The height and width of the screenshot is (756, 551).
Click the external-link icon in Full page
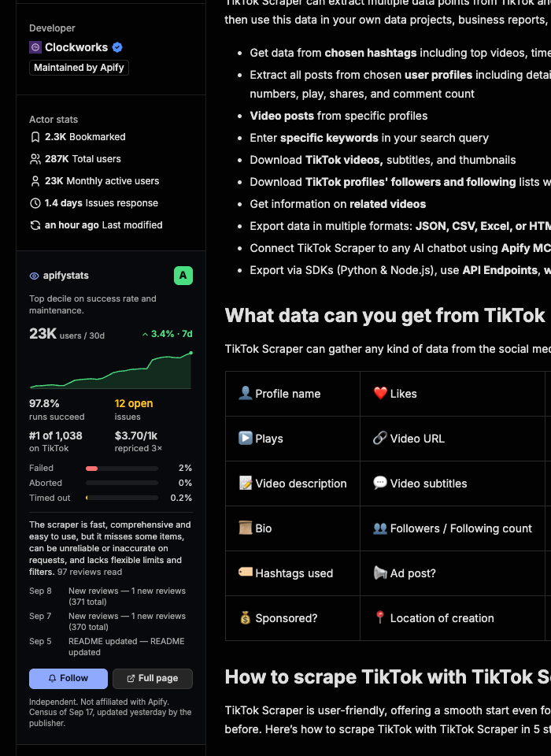[x=131, y=678]
